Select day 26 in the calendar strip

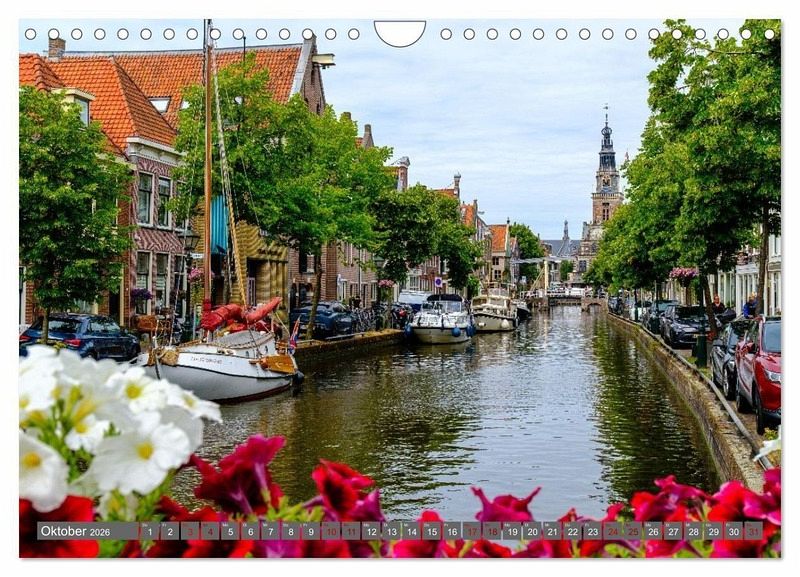(x=653, y=531)
